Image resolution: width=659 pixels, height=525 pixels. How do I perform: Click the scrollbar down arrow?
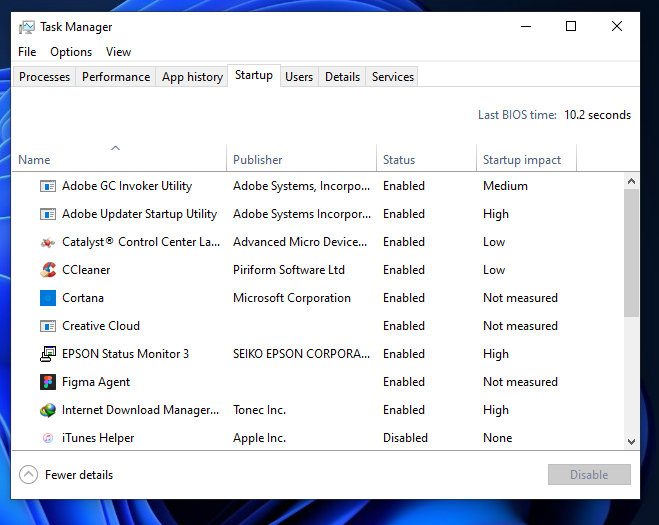coord(631,441)
